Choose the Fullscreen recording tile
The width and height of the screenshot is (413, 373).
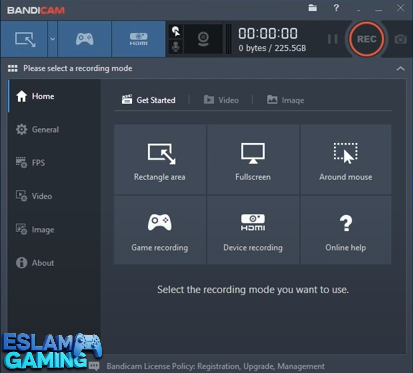253,159
